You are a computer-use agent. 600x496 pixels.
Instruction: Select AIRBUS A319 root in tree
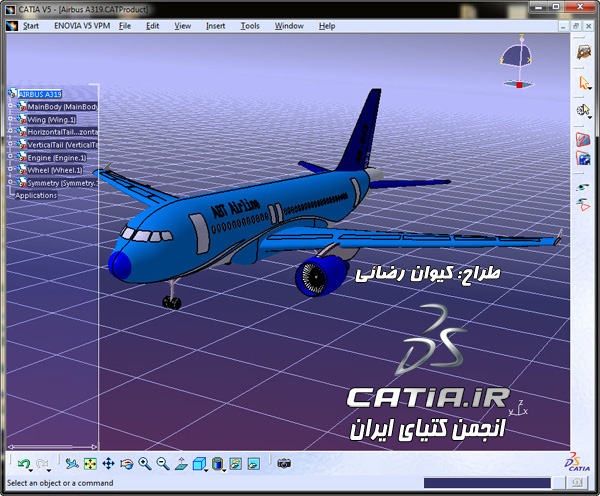40,94
